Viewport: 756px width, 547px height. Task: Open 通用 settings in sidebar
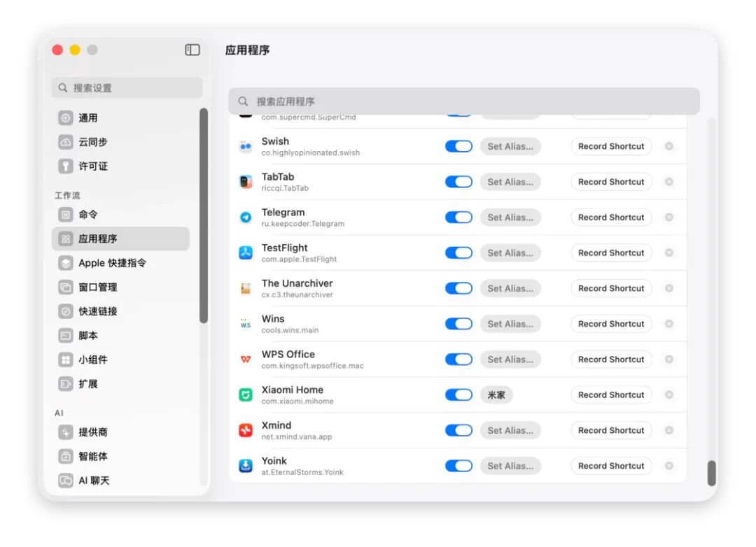pyautogui.click(x=120, y=118)
